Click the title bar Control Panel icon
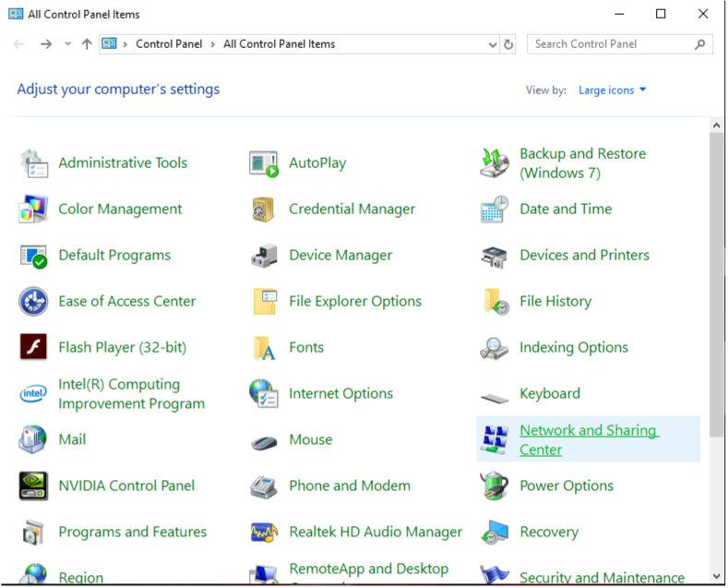 pyautogui.click(x=16, y=14)
